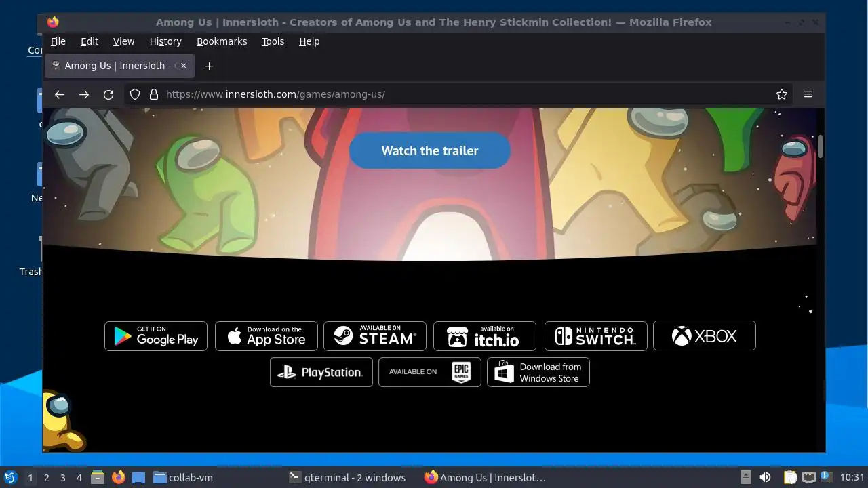
Task: Open the Edit menu
Action: pyautogui.click(x=90, y=41)
